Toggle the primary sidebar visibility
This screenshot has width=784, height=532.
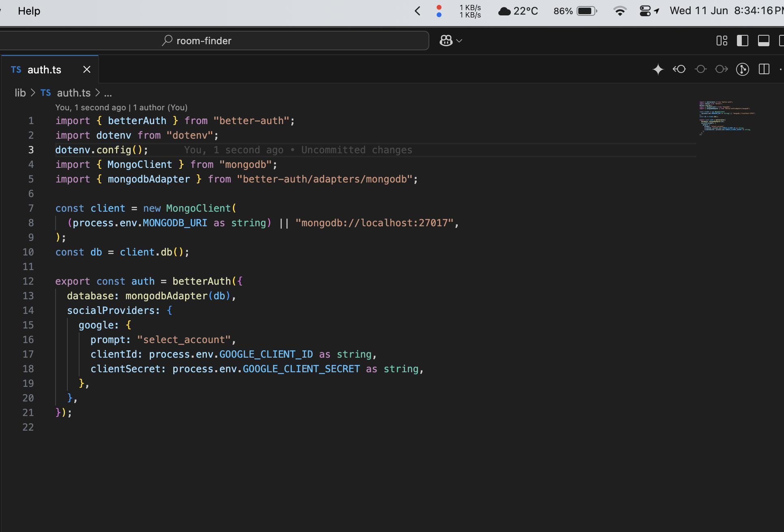point(743,41)
